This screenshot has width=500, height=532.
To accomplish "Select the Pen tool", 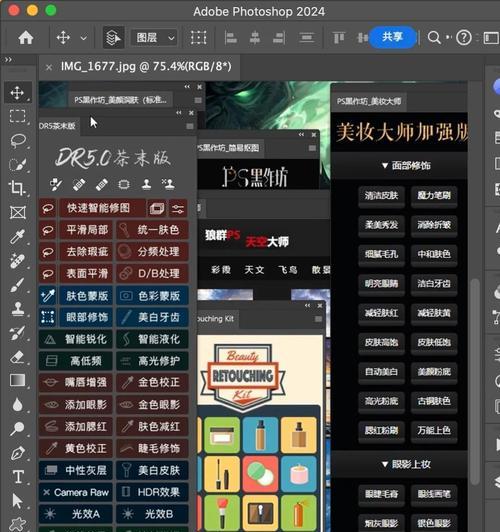I will (17, 453).
